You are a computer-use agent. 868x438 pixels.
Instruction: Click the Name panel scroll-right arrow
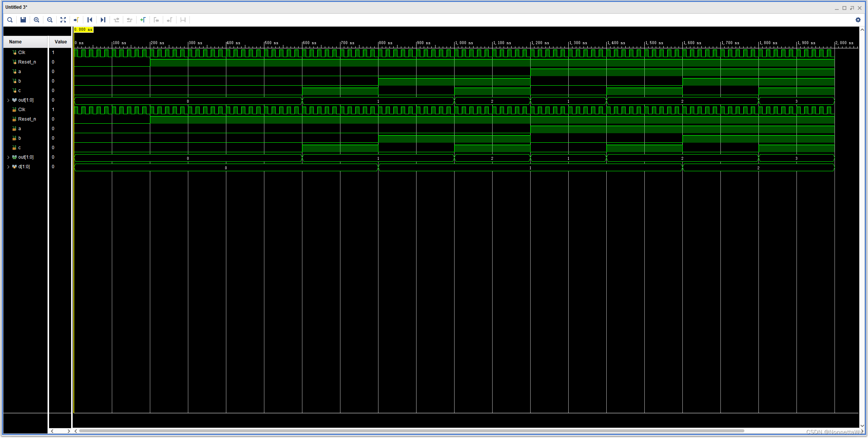[68, 431]
